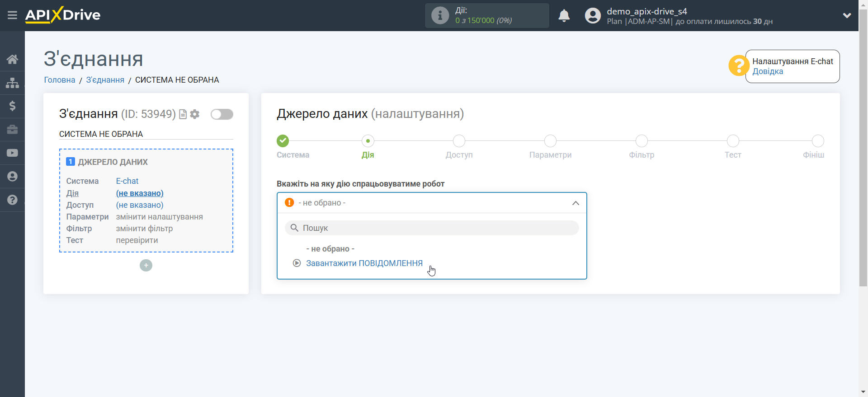This screenshot has height=397, width=868.
Task: Click in the 'Пошук' search field
Action: pos(432,228)
